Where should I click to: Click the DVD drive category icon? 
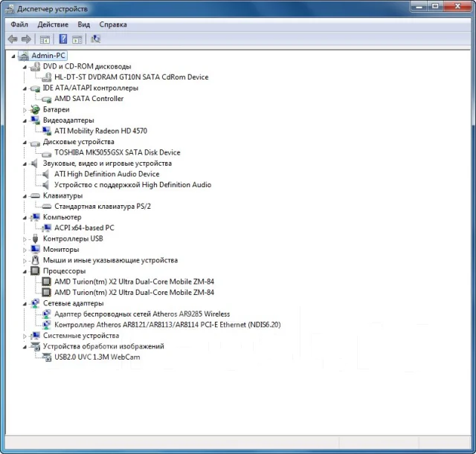(x=35, y=66)
